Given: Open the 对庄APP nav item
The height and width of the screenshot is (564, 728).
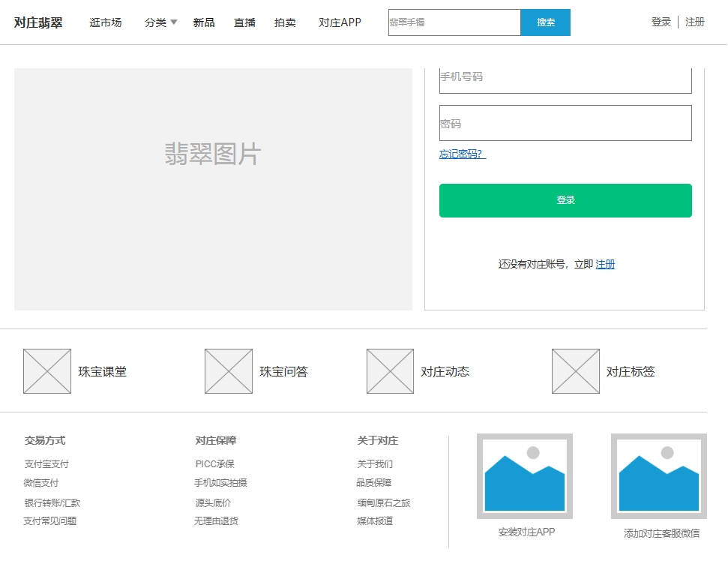Looking at the screenshot, I should pos(340,22).
